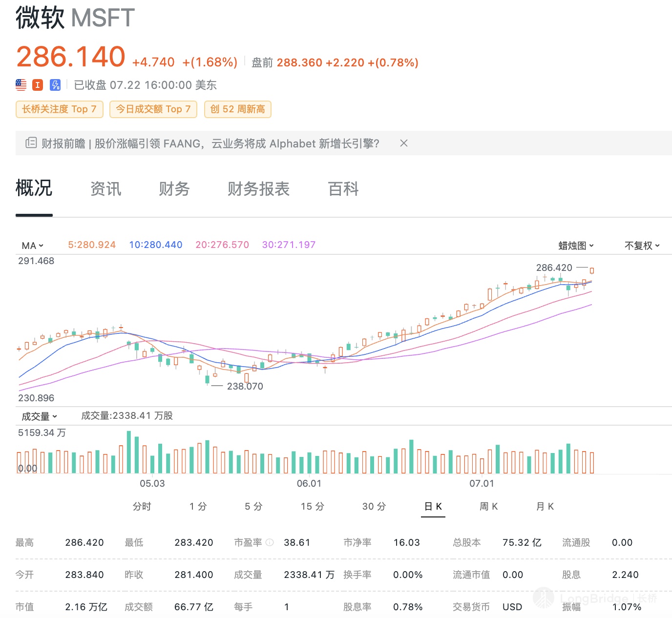Click the 昨收 value 281.400
Screen dimensions: 672x618
[194, 575]
